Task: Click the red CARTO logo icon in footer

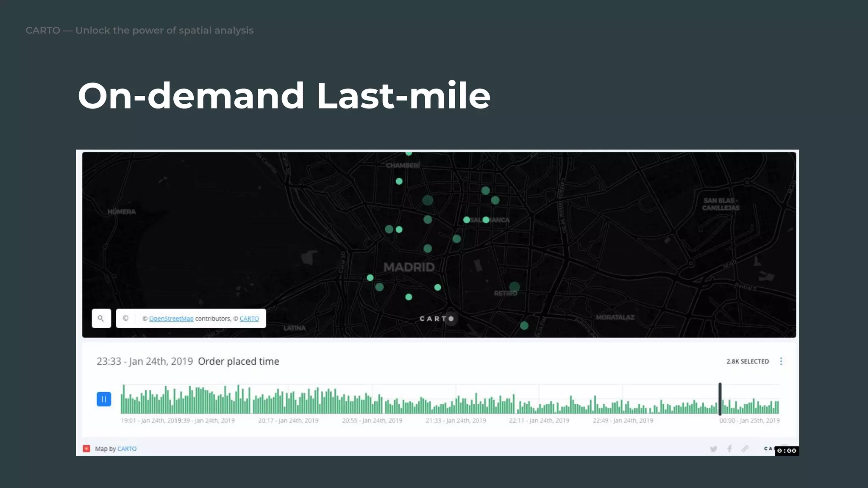Action: tap(86, 449)
